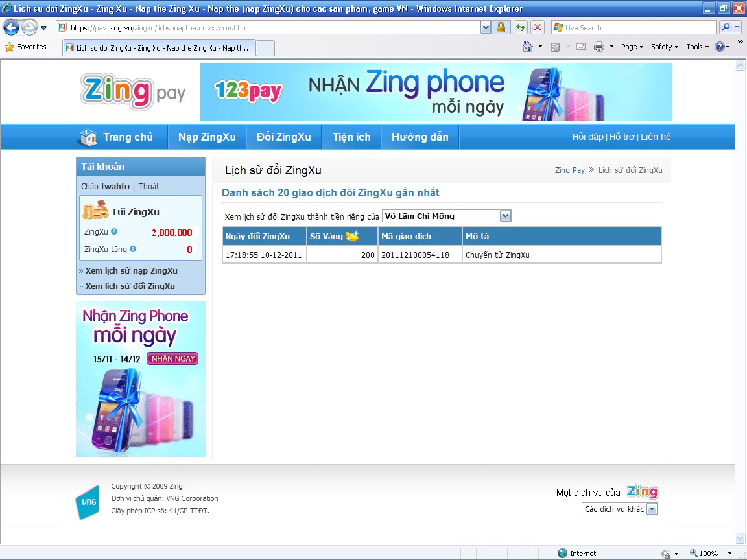Expand the address bar history dropdown
The image size is (747, 560).
click(x=486, y=28)
